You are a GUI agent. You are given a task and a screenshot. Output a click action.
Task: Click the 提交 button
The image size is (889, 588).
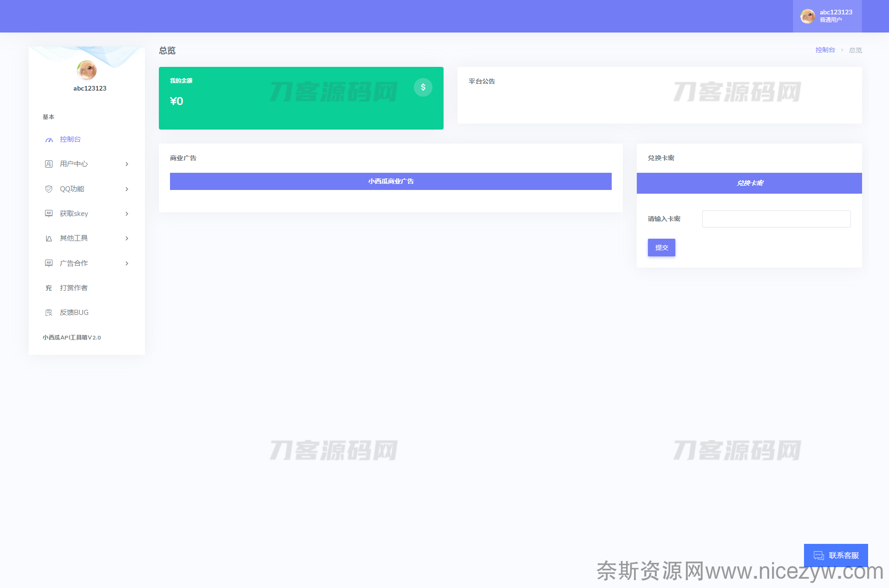coord(661,248)
